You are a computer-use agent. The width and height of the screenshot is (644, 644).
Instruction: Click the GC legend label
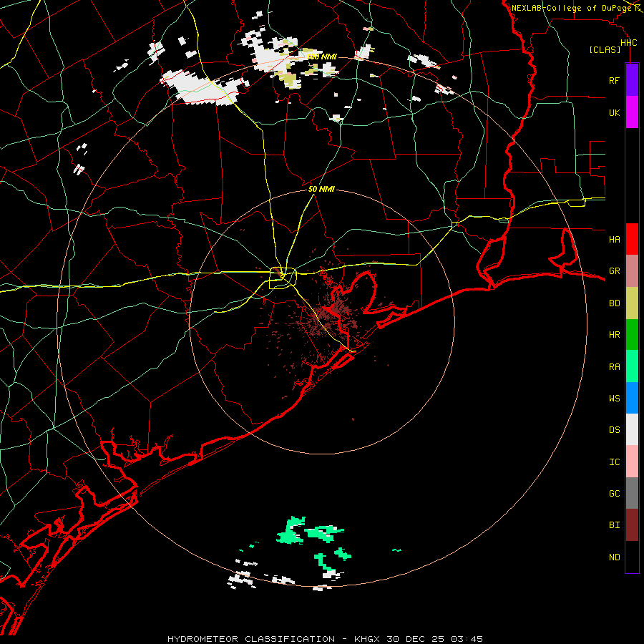coord(614,493)
